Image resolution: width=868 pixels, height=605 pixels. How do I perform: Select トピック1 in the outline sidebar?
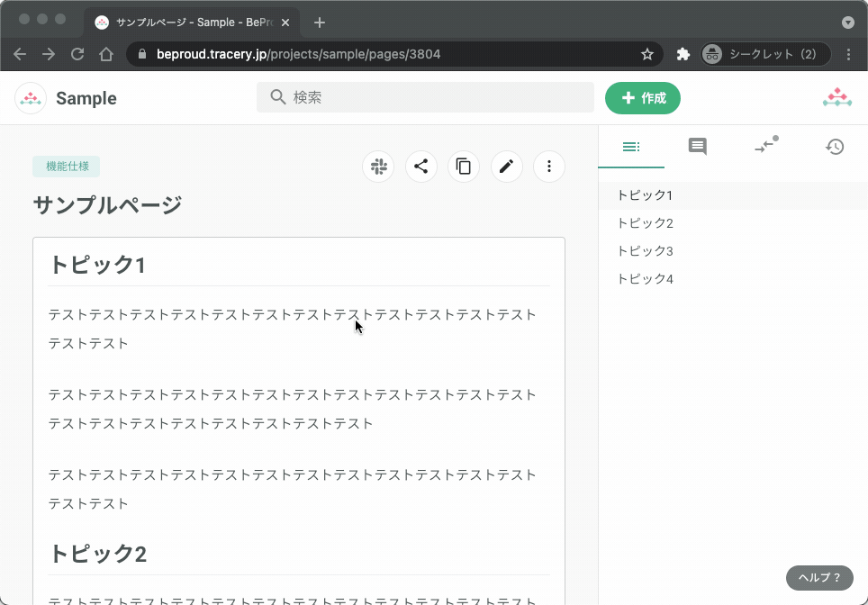point(645,194)
